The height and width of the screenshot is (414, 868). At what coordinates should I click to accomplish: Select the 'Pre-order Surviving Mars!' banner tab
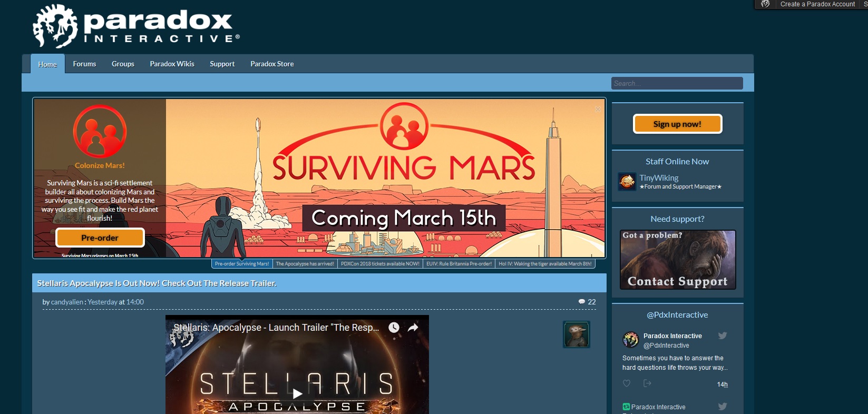pyautogui.click(x=242, y=264)
